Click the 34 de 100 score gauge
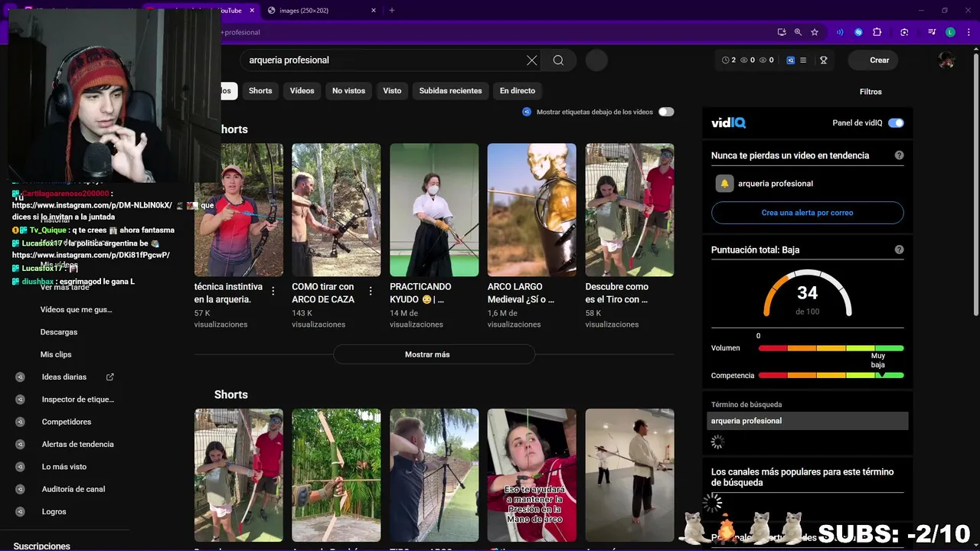 coord(807,294)
